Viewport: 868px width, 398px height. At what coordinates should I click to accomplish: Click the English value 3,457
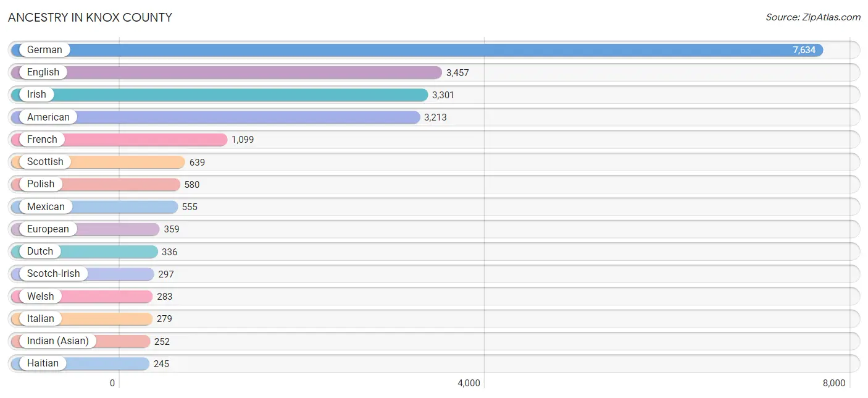(457, 73)
